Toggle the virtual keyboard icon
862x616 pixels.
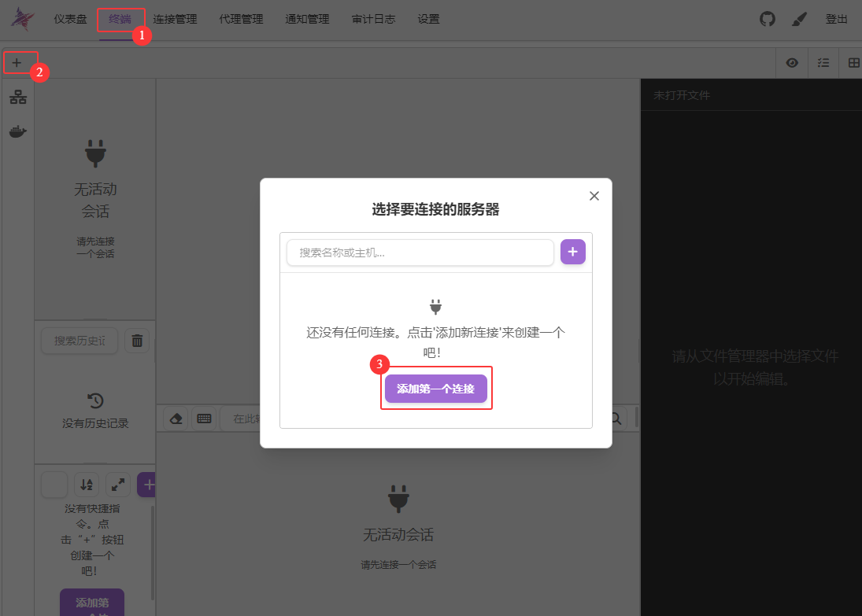point(205,419)
